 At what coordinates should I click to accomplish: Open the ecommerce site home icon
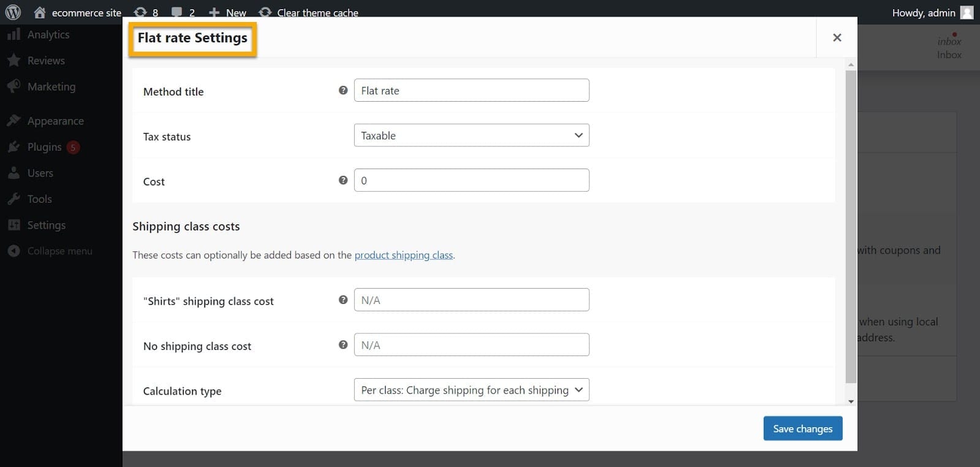(40, 12)
